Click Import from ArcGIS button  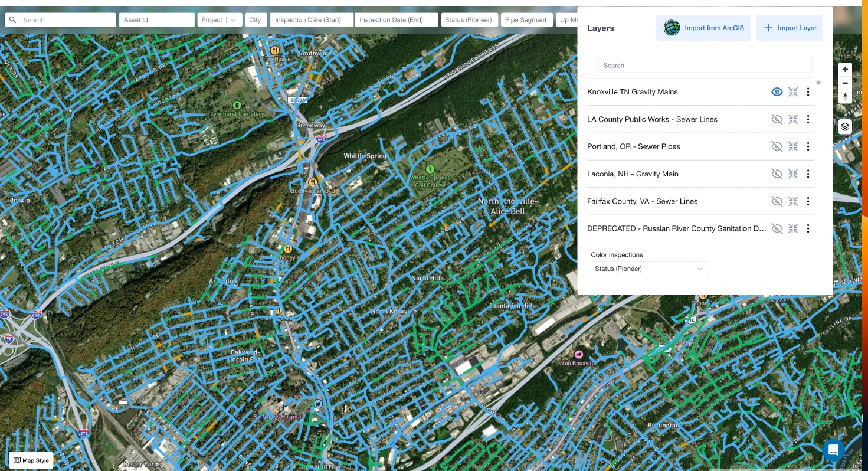click(x=703, y=28)
